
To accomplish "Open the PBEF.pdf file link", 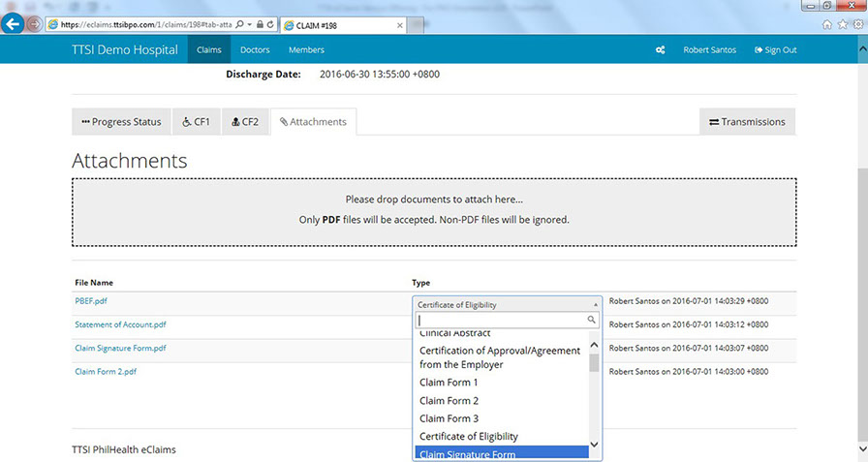I will click(x=90, y=301).
